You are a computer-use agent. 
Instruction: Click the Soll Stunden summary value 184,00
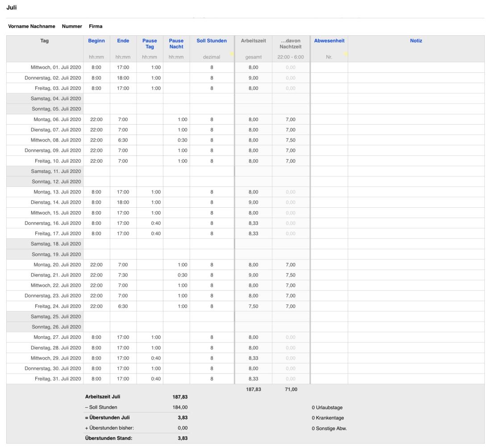tap(179, 407)
